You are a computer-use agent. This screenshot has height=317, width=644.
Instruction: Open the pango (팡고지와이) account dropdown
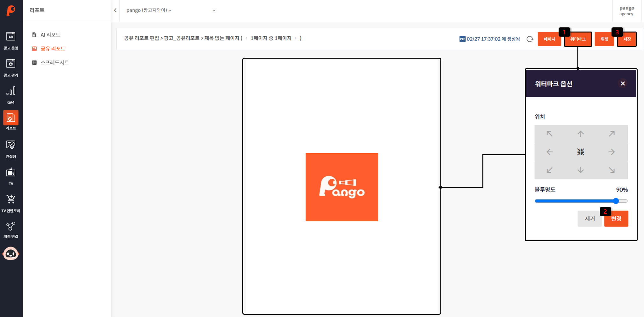149,10
